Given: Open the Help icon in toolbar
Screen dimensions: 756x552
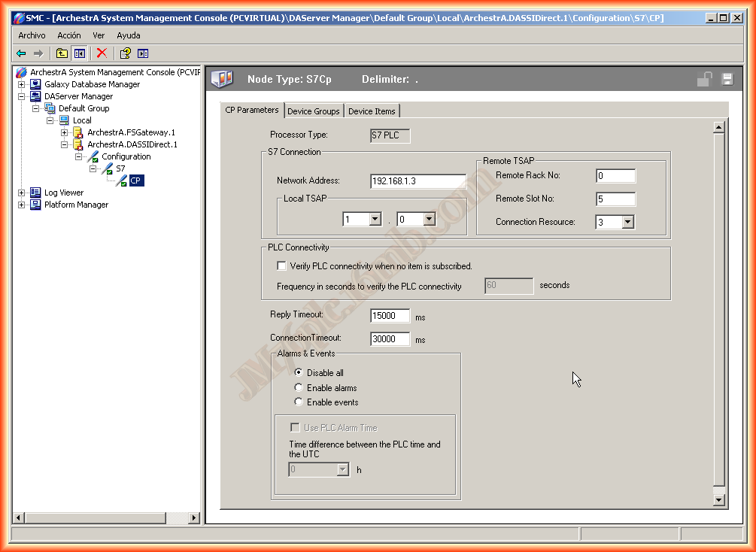Looking at the screenshot, I should tap(126, 53).
